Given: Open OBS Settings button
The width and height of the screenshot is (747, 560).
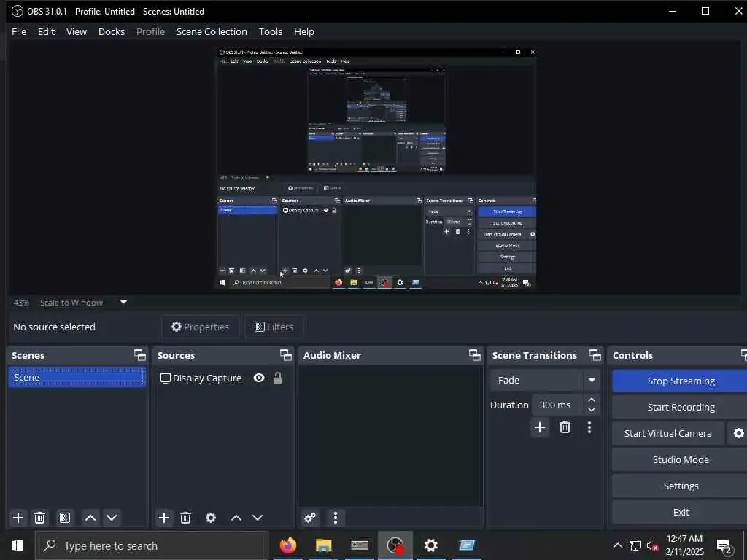Looking at the screenshot, I should pyautogui.click(x=680, y=486).
